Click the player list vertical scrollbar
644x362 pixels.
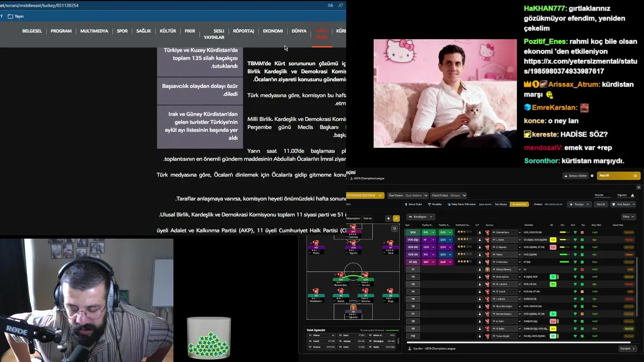[x=637, y=287]
